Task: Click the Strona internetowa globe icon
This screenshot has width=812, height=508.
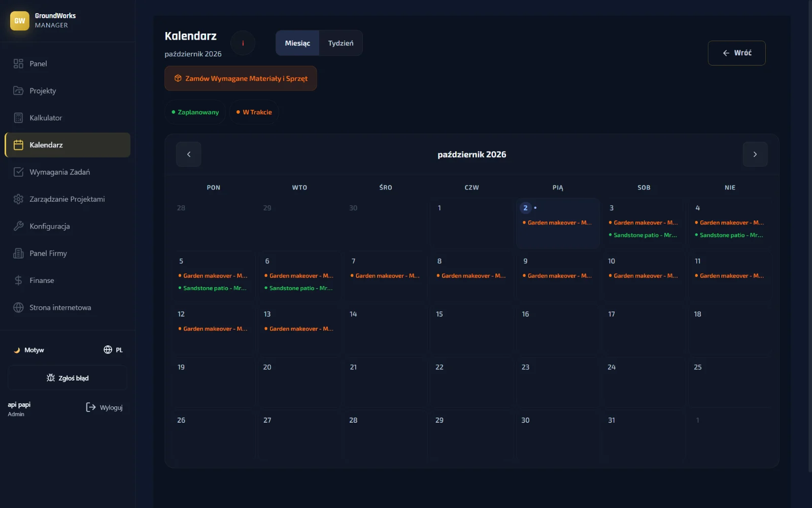Action: 18,307
